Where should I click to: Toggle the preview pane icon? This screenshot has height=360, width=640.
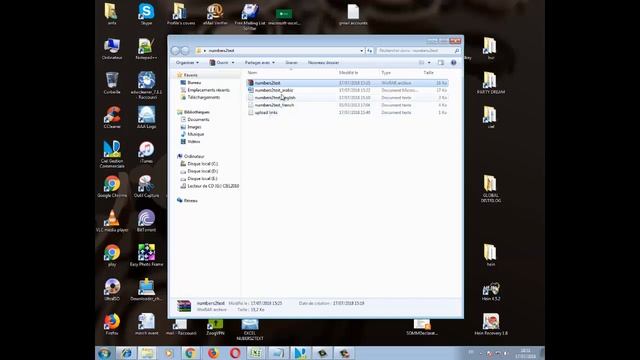pyautogui.click(x=440, y=62)
